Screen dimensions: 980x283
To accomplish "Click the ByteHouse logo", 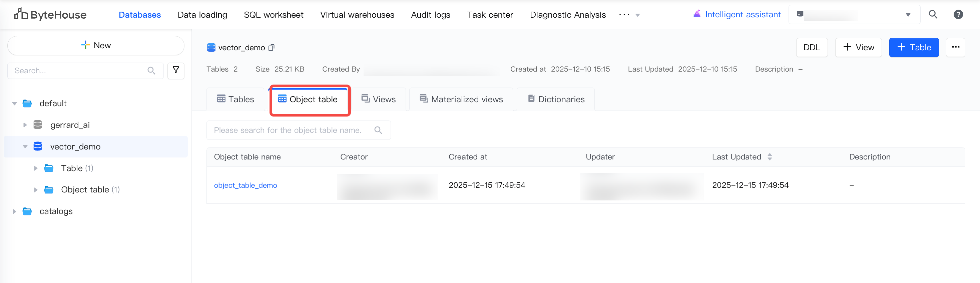I will tap(51, 14).
